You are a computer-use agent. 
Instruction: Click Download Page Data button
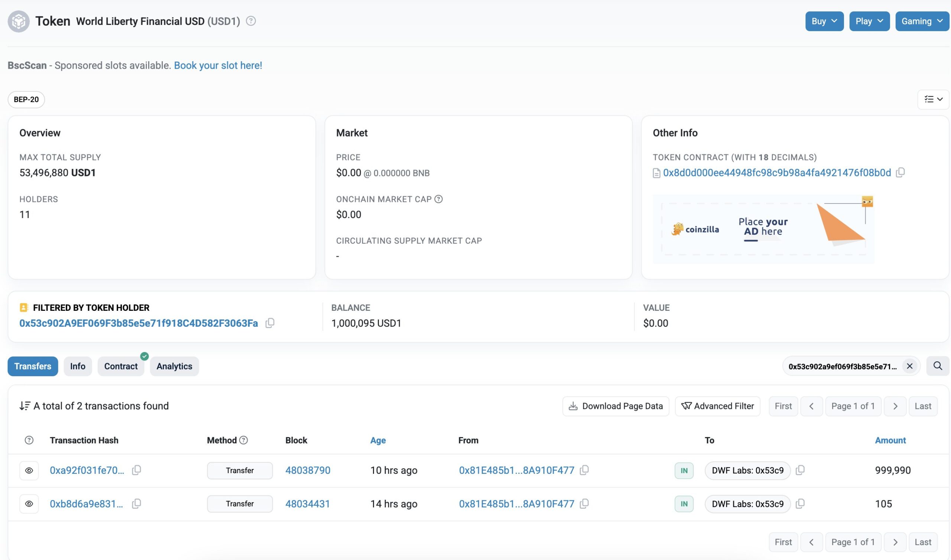click(616, 406)
